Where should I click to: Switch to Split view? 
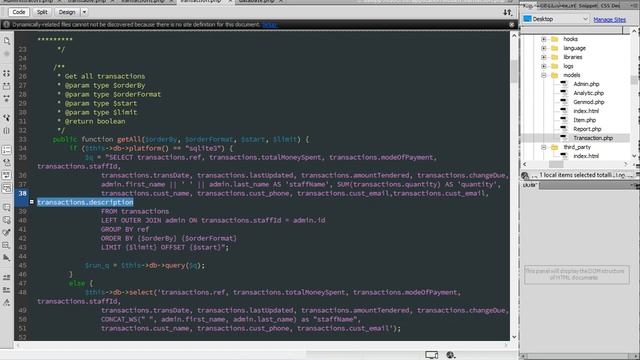point(42,12)
